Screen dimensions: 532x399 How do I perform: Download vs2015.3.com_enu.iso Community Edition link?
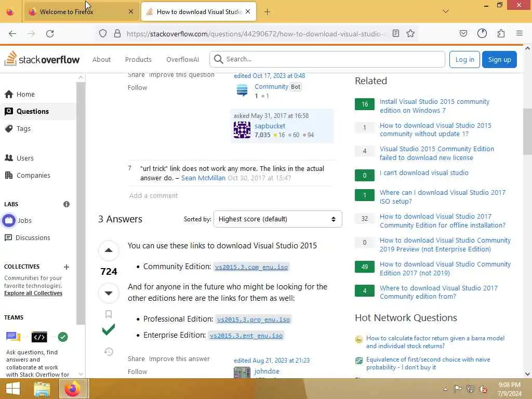251,268
